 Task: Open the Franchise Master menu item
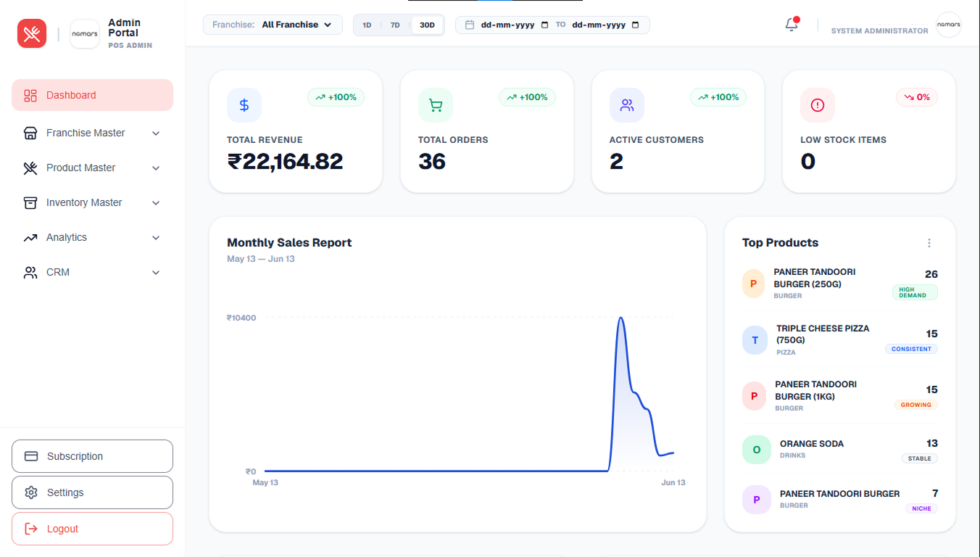pyautogui.click(x=92, y=133)
